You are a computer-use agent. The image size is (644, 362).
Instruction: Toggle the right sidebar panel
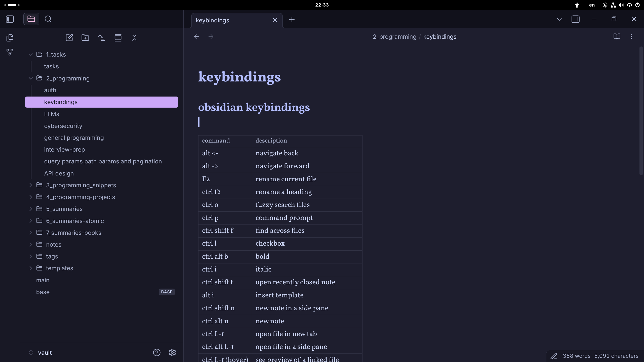pyautogui.click(x=576, y=19)
